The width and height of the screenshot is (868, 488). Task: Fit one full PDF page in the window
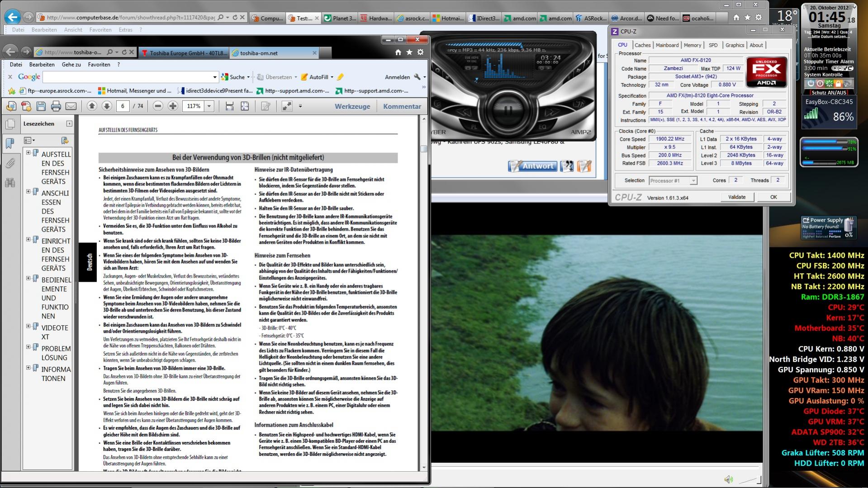click(x=245, y=106)
